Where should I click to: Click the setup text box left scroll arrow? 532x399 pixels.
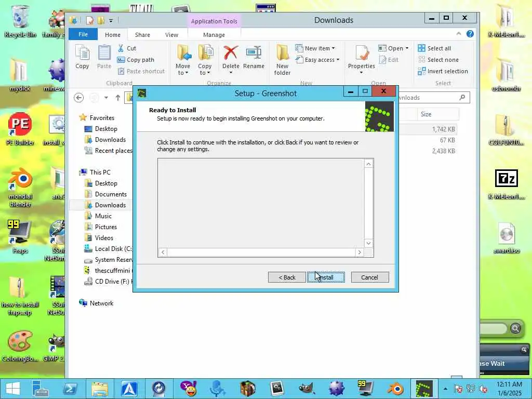coord(163,252)
